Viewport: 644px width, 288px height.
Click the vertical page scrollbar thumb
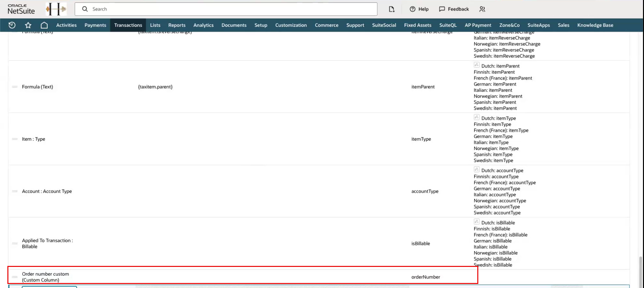click(x=641, y=271)
